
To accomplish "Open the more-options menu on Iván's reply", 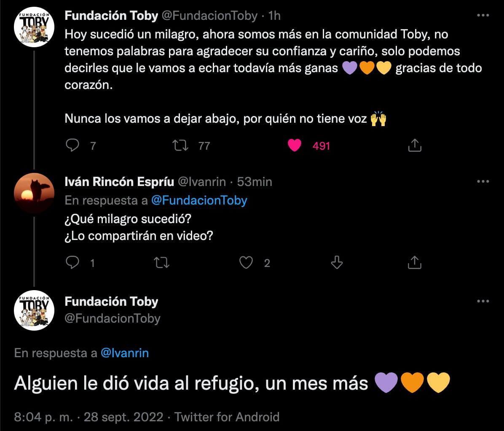I will click(482, 181).
